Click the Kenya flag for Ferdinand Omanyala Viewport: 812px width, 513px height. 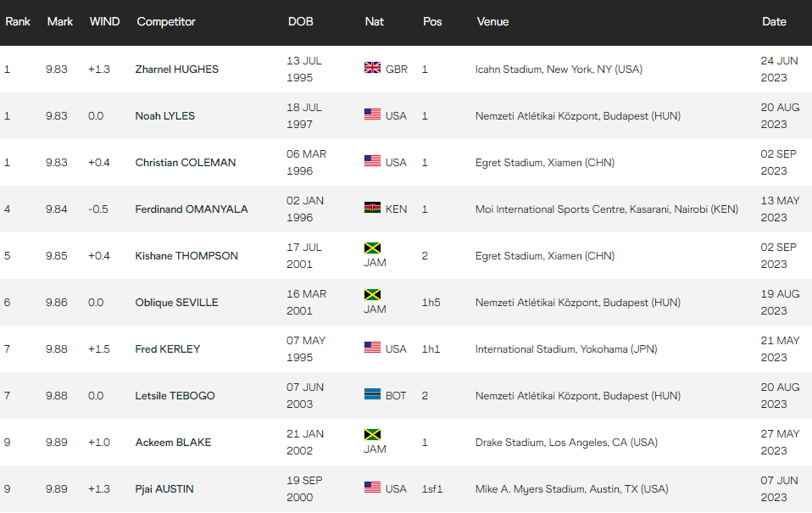(372, 209)
